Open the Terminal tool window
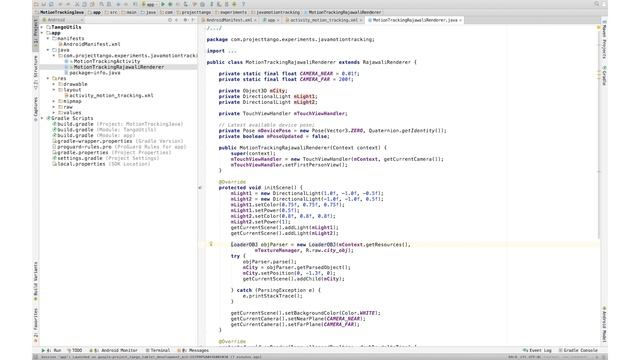 tap(158, 350)
